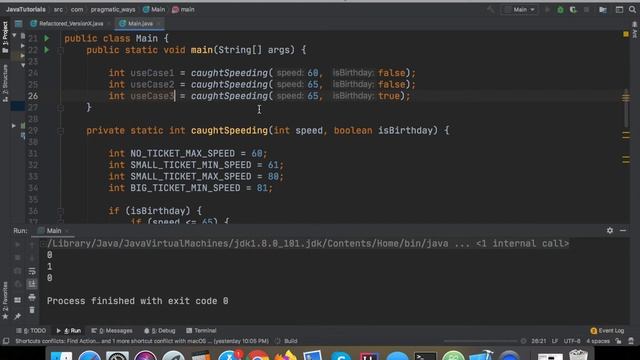The height and width of the screenshot is (360, 640).
Task: Click the editor vertical scrollbar thumb
Action: click(626, 108)
